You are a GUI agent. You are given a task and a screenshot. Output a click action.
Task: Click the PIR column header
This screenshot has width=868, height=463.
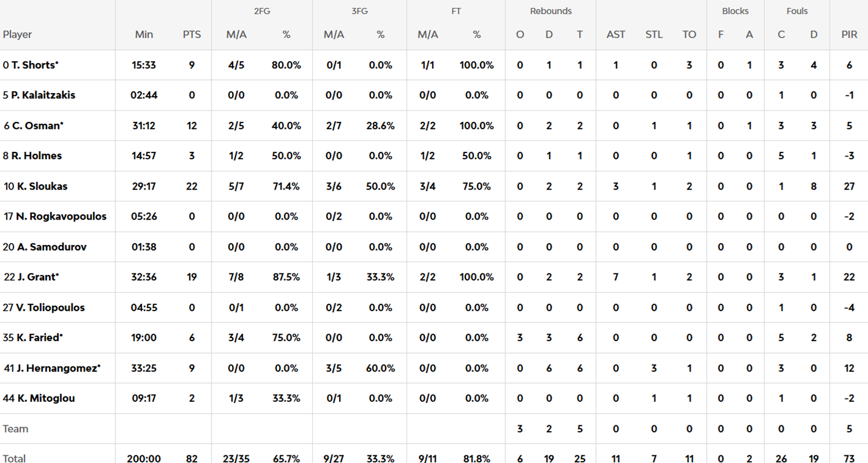[849, 35]
